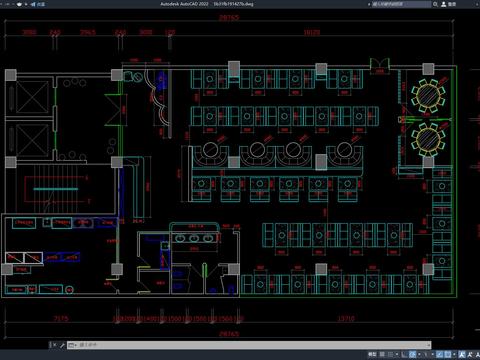Open the polar tracking angle dropdown arrow
This screenshot has height=360, width=480.
pos(419,354)
